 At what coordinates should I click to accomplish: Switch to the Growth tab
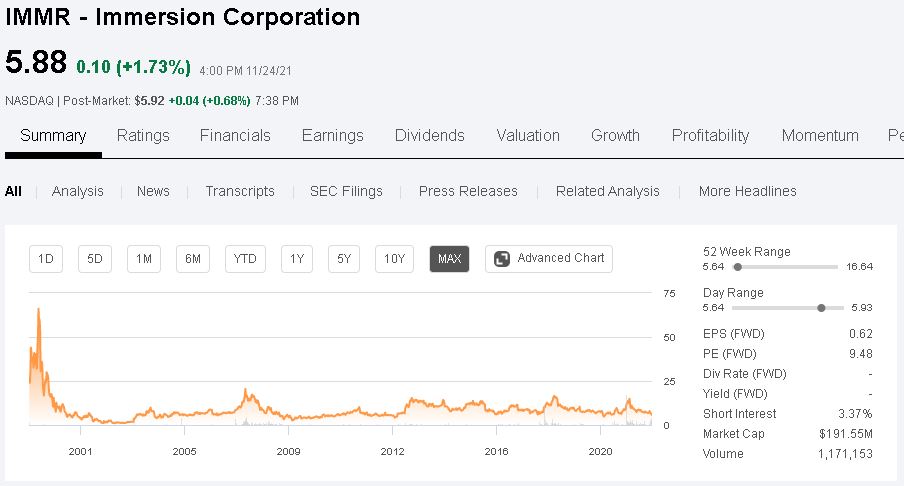[x=615, y=135]
